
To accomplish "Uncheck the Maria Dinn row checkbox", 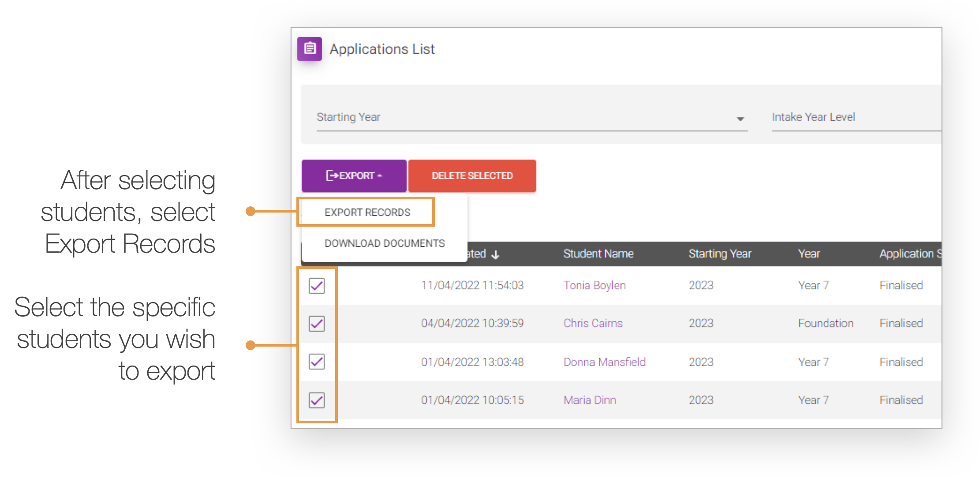I will 317,400.
